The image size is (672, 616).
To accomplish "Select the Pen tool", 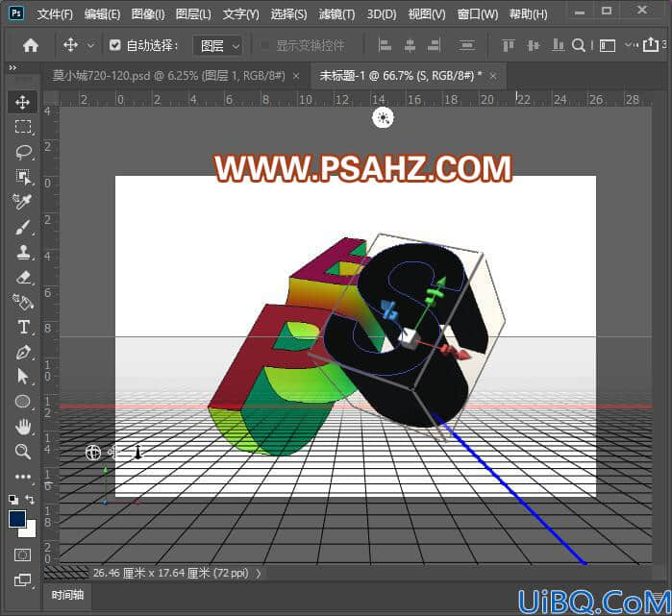I will 23,352.
